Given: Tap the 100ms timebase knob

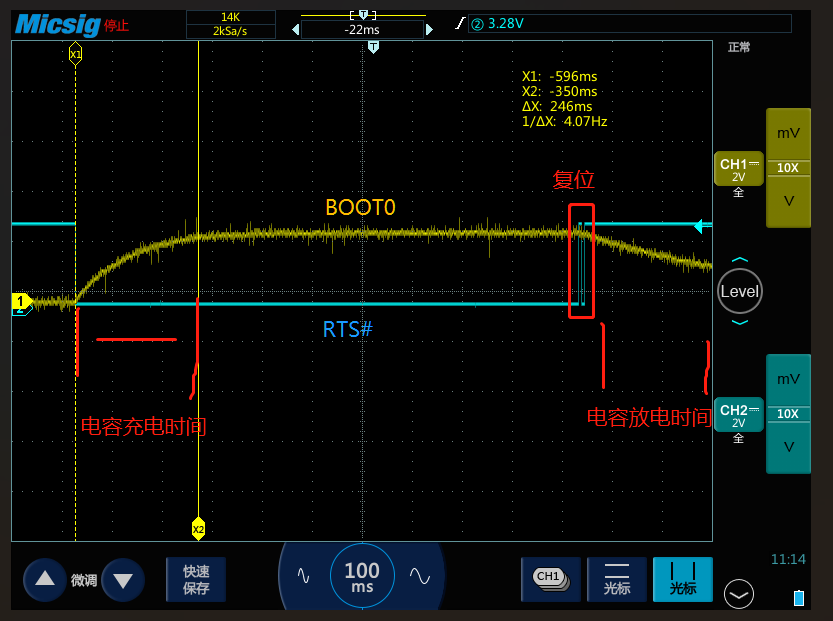Looking at the screenshot, I should [361, 577].
